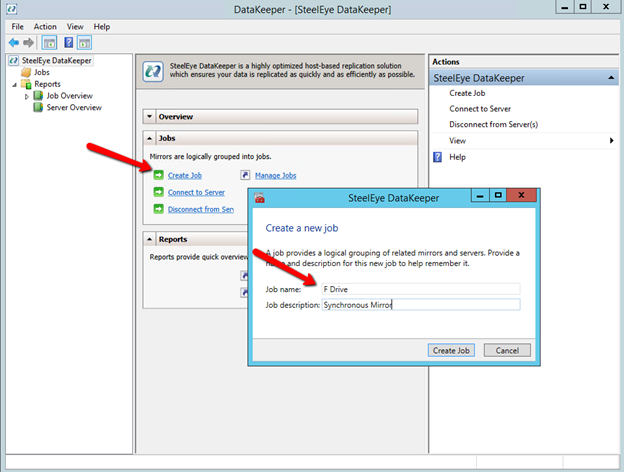Select Server Overview in the tree
Screen dimensions: 624x472
(x=73, y=107)
